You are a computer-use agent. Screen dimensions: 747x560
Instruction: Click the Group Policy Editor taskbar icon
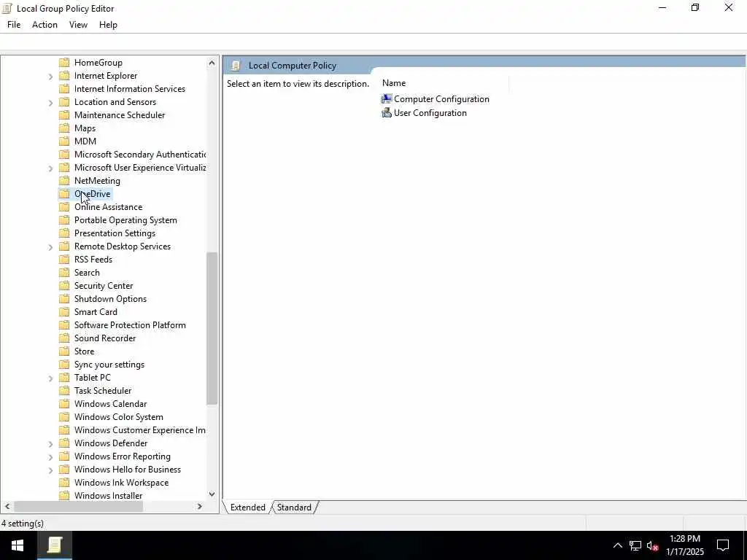54,545
